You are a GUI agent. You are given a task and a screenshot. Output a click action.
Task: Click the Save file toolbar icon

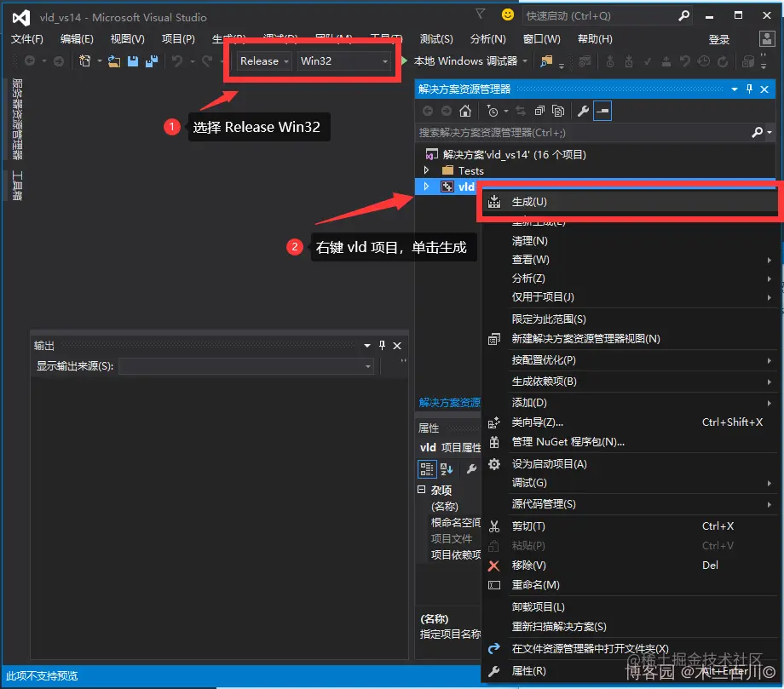tap(132, 61)
